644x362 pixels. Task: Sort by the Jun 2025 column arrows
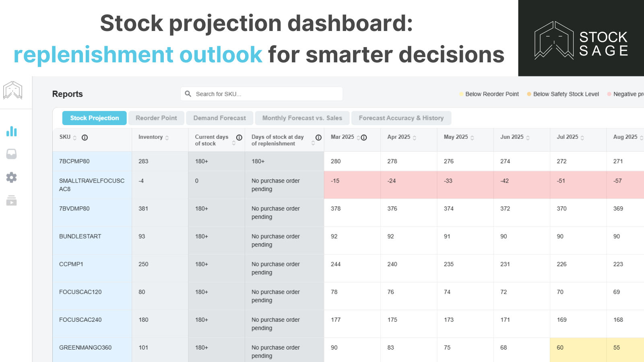tap(528, 138)
